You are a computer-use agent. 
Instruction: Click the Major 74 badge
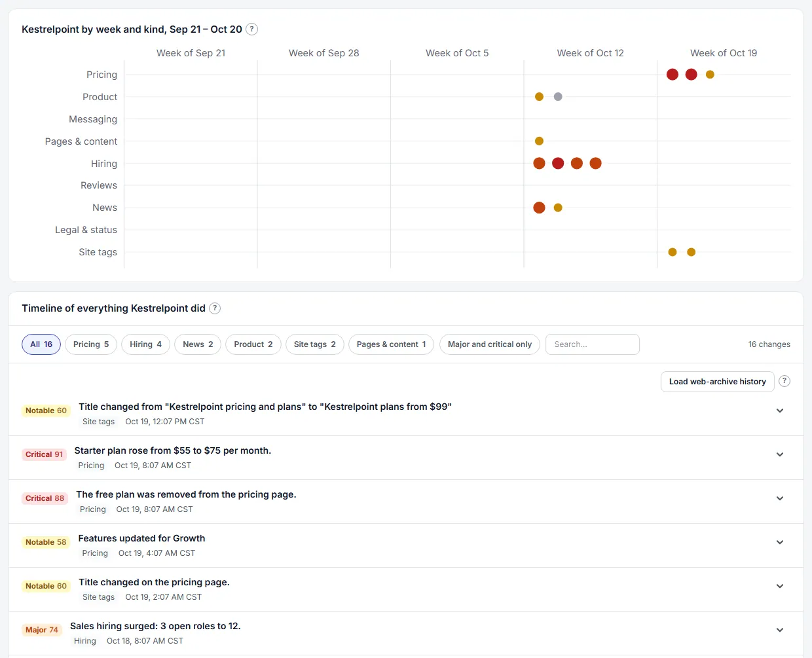(x=42, y=630)
